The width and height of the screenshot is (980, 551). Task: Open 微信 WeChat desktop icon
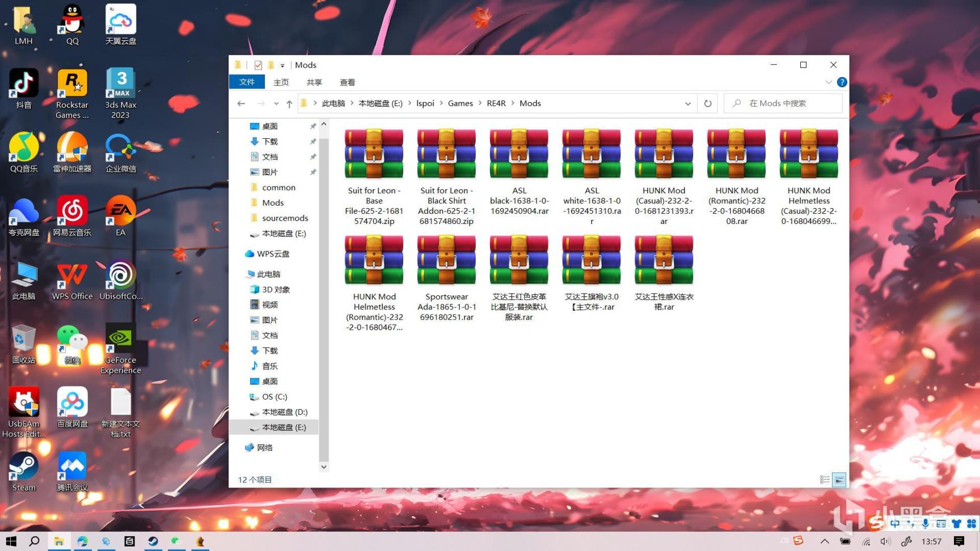(72, 344)
